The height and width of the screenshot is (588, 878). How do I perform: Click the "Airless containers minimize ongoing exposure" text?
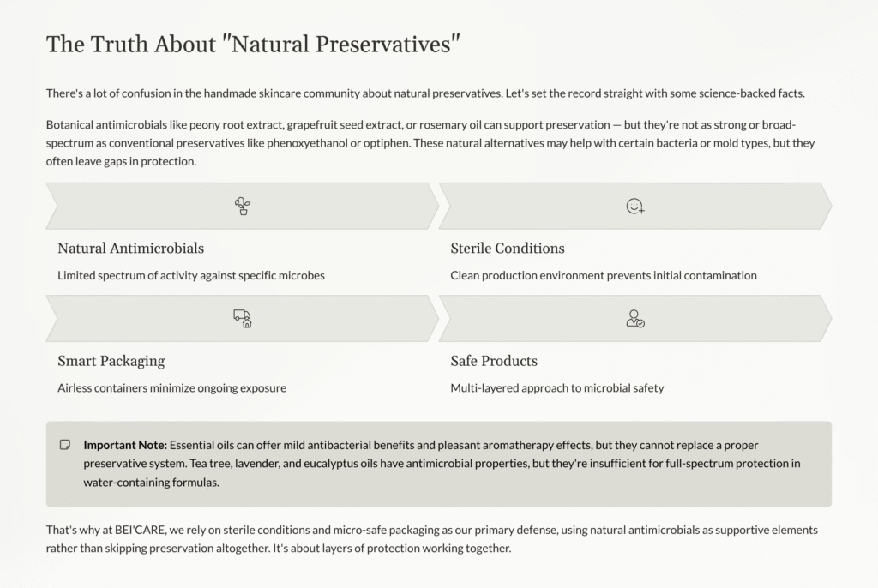coord(171,388)
